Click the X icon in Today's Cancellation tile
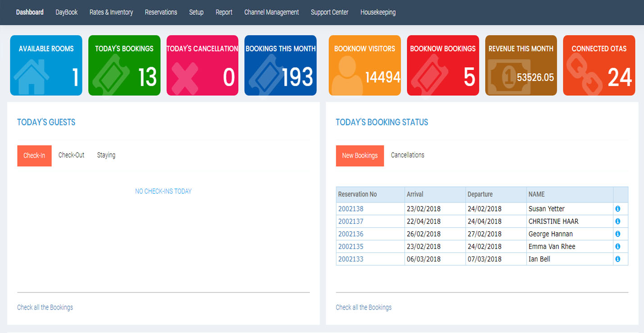The image size is (644, 333). [185, 79]
